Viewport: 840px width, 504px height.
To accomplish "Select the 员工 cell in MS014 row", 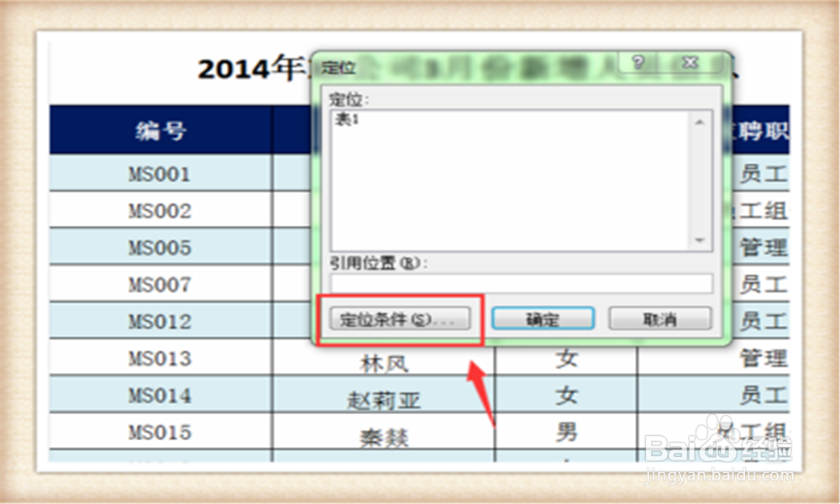I will pos(714,395).
